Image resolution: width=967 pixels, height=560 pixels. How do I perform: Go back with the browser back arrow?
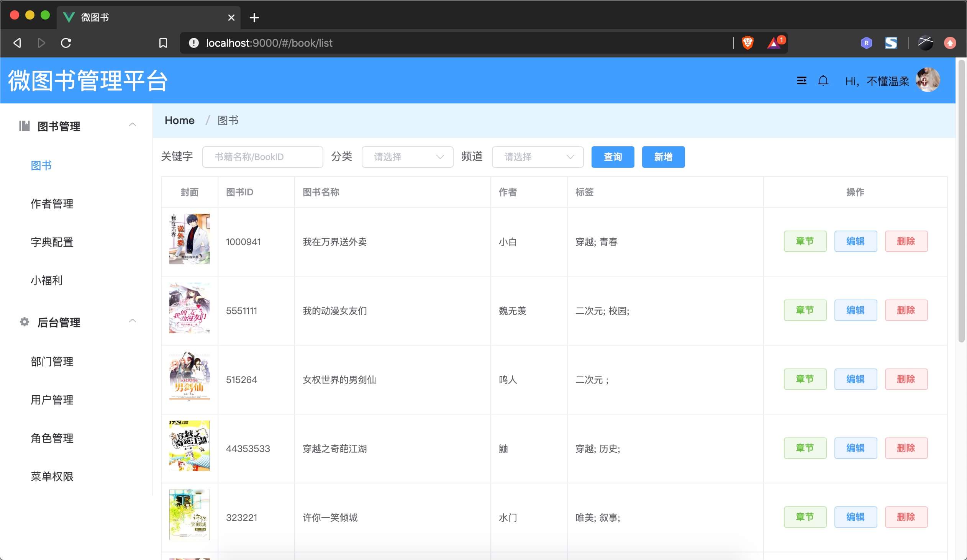tap(17, 43)
